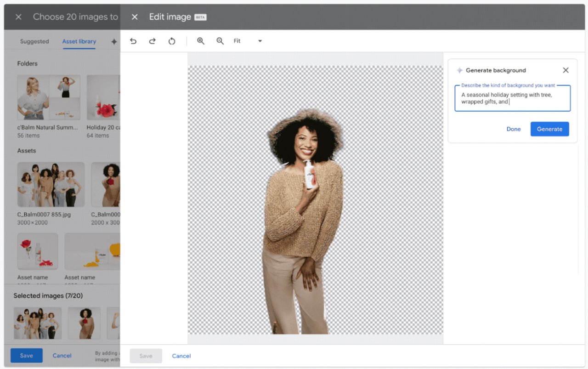
Task: Zoom in with magnifier plus icon
Action: (x=201, y=41)
